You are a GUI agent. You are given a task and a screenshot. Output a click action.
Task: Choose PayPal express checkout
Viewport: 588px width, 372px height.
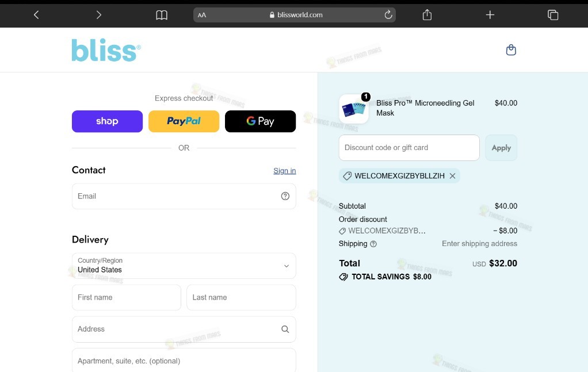pos(184,121)
